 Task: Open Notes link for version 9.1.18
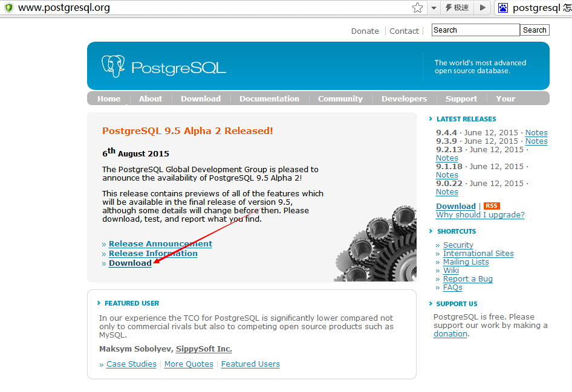coord(447,175)
